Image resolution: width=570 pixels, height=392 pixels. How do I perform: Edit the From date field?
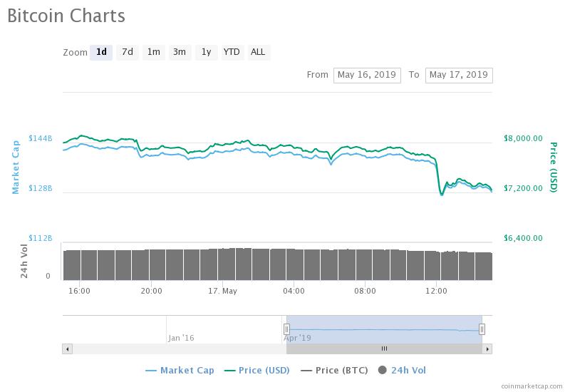point(367,75)
